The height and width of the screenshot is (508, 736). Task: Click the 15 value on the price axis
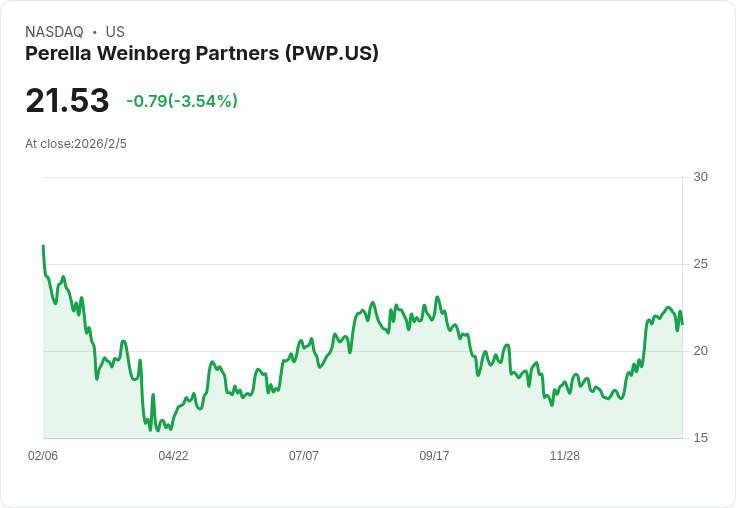700,438
